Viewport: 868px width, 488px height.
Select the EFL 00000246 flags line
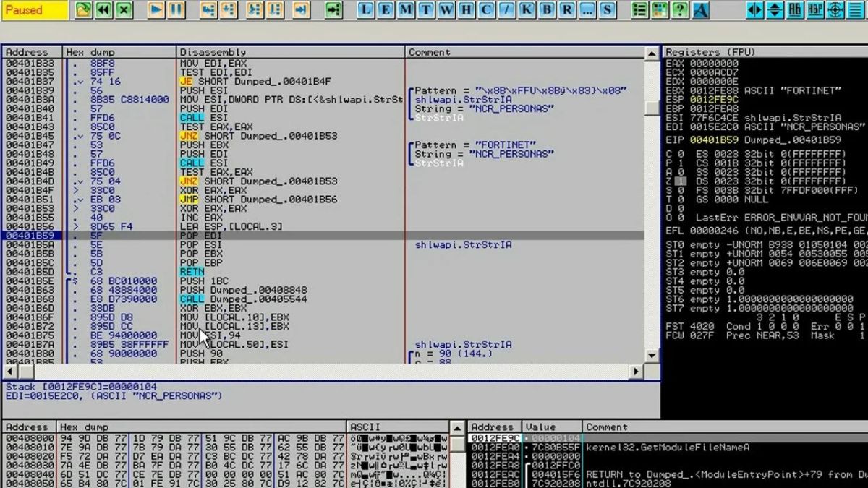tap(765, 231)
